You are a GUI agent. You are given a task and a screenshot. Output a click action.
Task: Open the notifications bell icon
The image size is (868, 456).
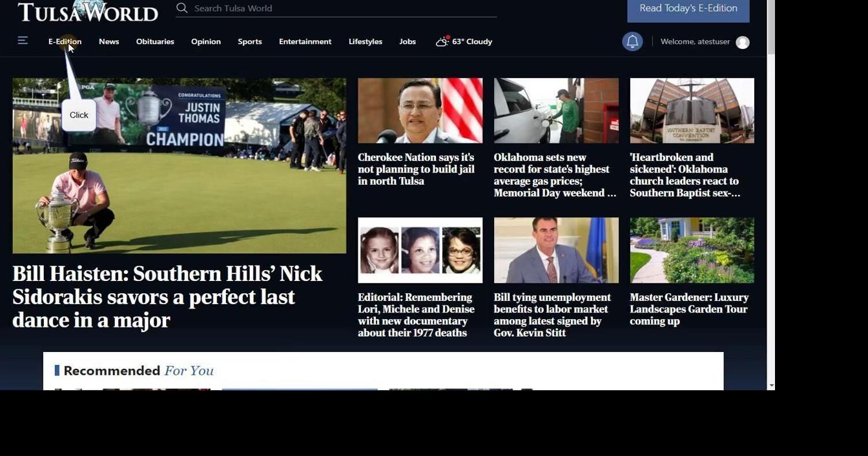(x=632, y=42)
